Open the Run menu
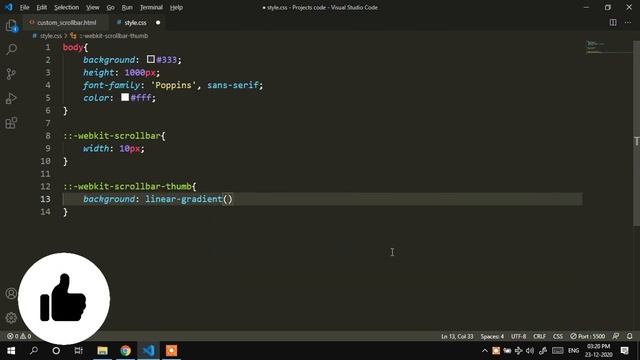 (127, 7)
